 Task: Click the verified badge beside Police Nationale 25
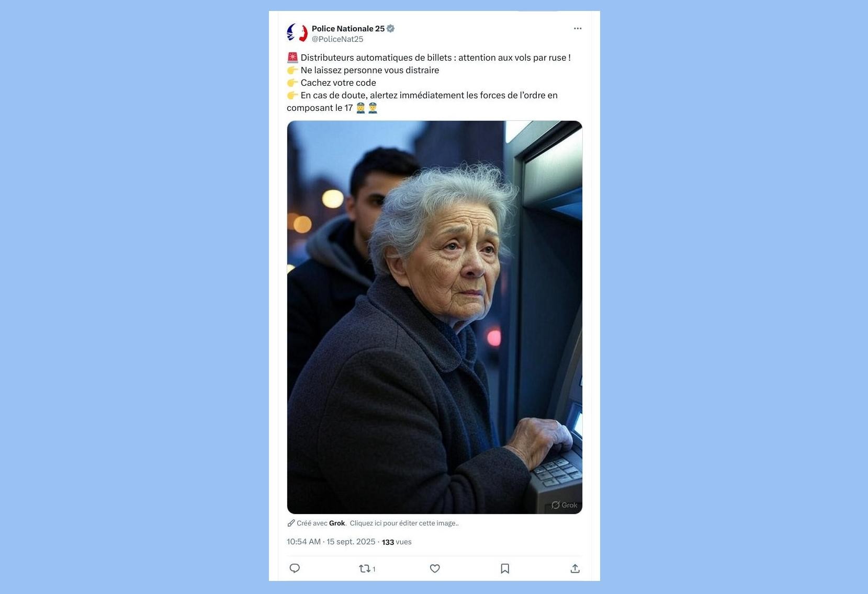(390, 29)
